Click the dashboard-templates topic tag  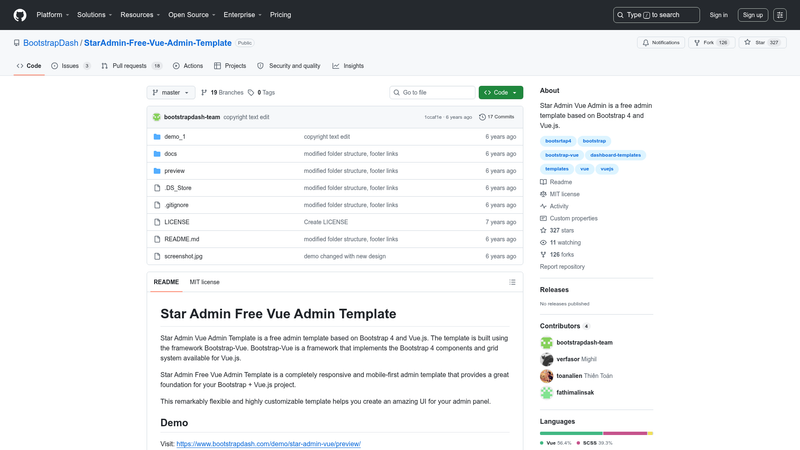615,155
